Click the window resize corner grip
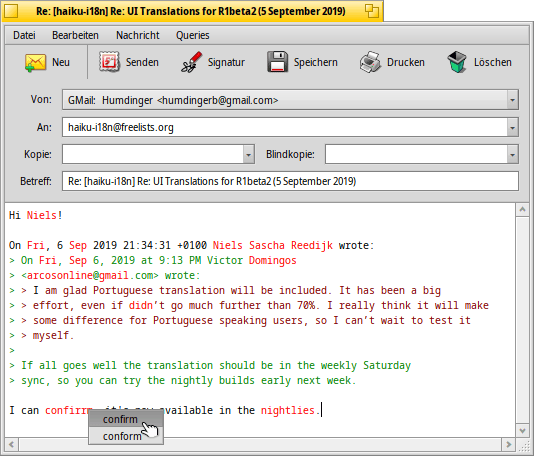The width and height of the screenshot is (534, 456). click(523, 445)
